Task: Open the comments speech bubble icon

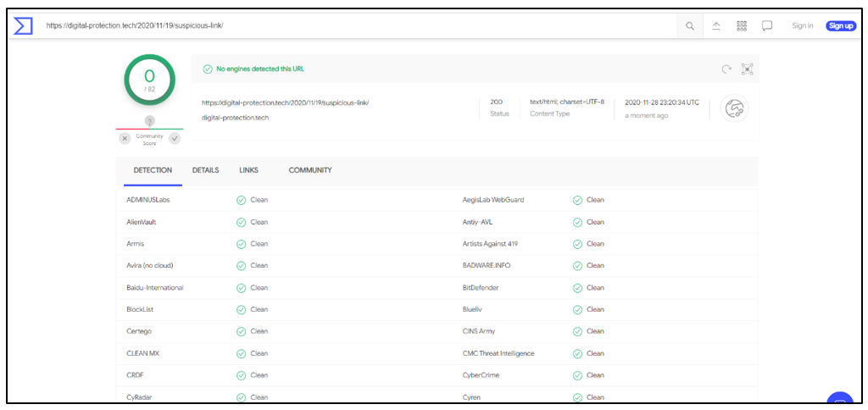Action: click(767, 25)
